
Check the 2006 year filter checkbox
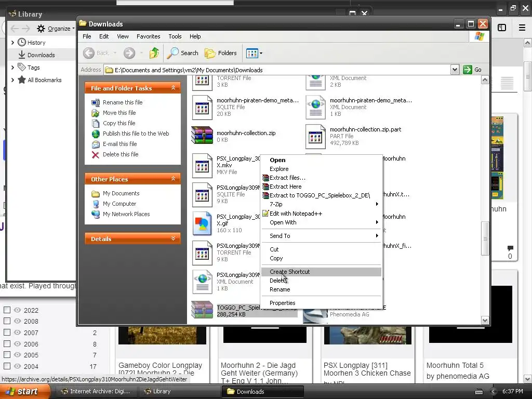point(7,344)
